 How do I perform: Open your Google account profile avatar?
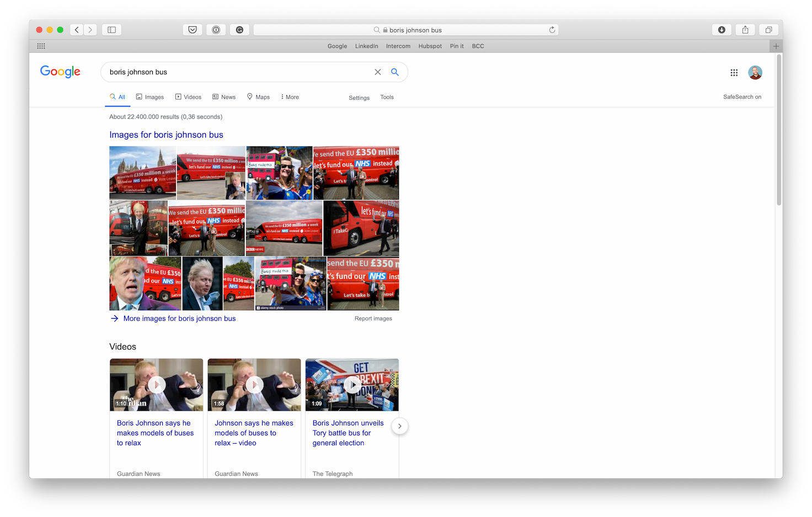coord(755,72)
